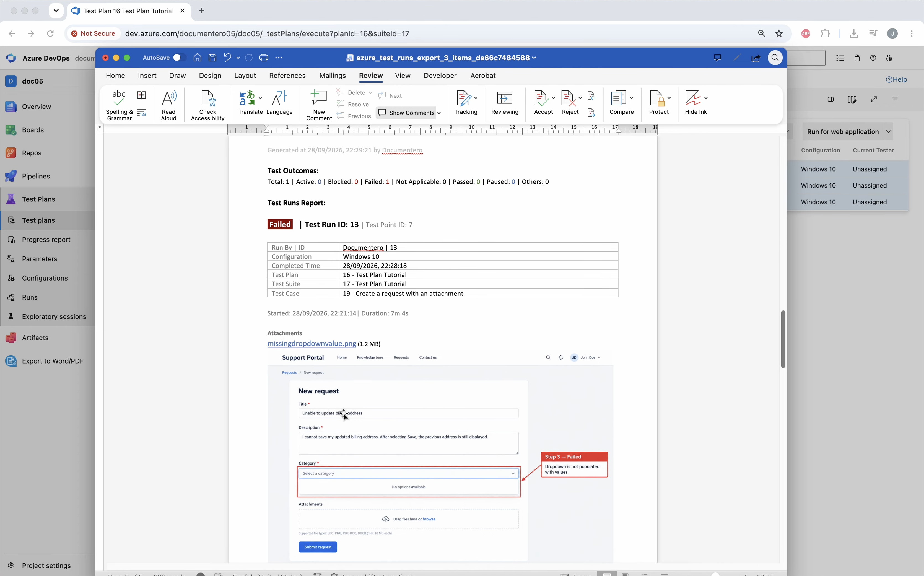Toggle the side pane icon in Azure toolbar
The width and height of the screenshot is (924, 576).
click(x=831, y=99)
